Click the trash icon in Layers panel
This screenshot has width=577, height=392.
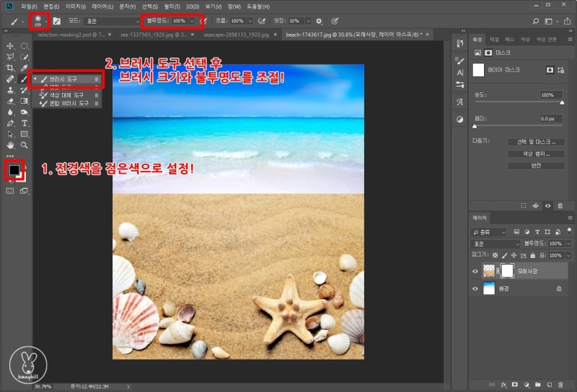560,386
